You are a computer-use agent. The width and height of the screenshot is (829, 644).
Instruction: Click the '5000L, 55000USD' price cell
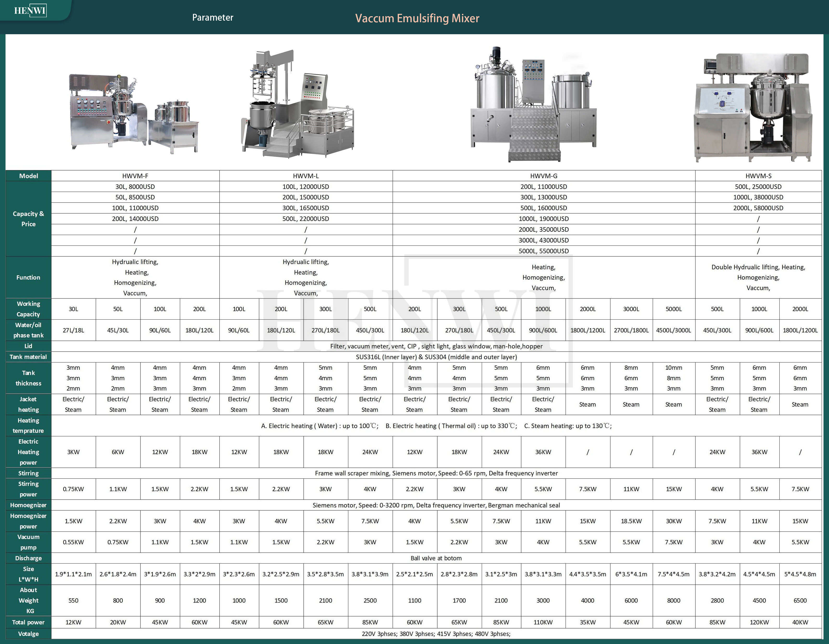544,251
